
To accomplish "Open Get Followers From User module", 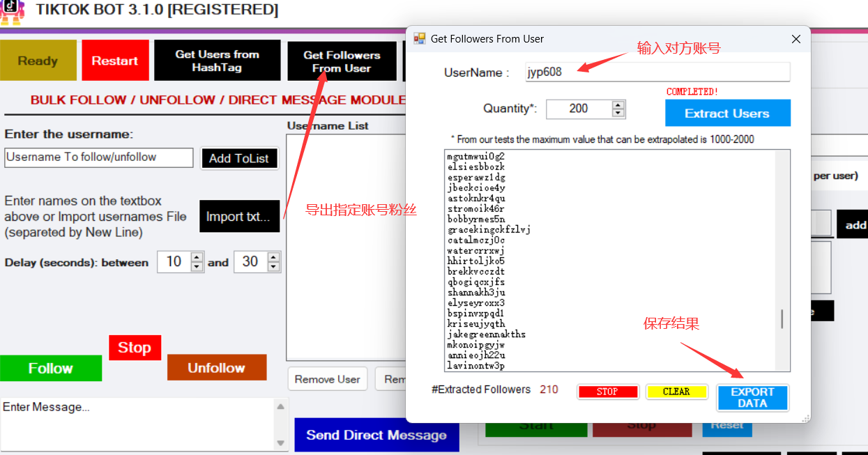I will [342, 61].
